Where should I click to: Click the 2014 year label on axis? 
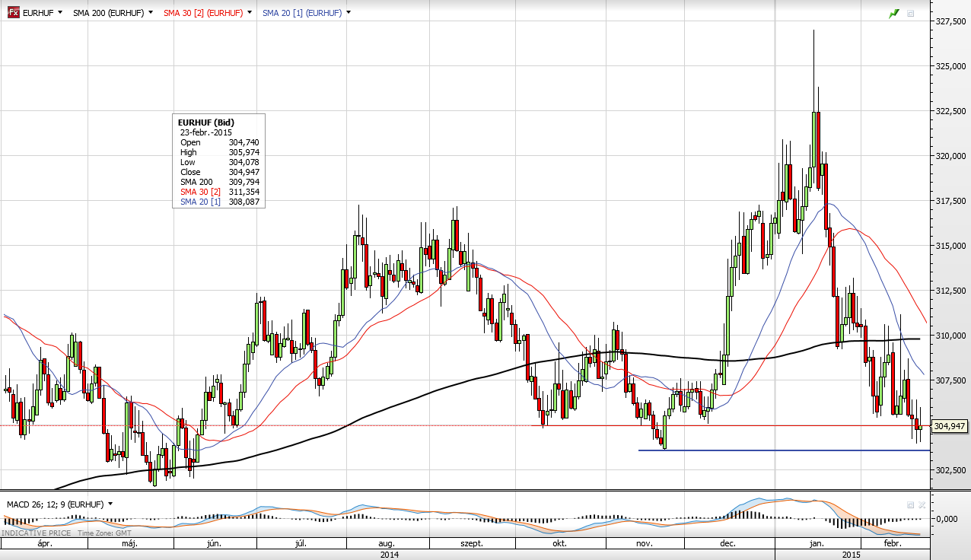388,555
